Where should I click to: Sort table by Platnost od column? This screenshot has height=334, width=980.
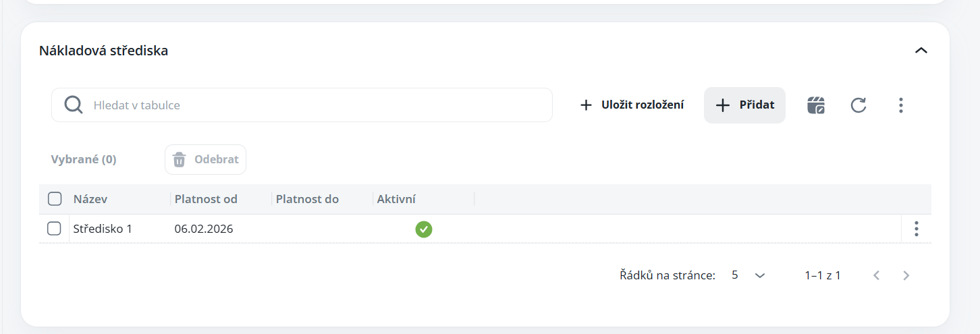click(x=206, y=199)
